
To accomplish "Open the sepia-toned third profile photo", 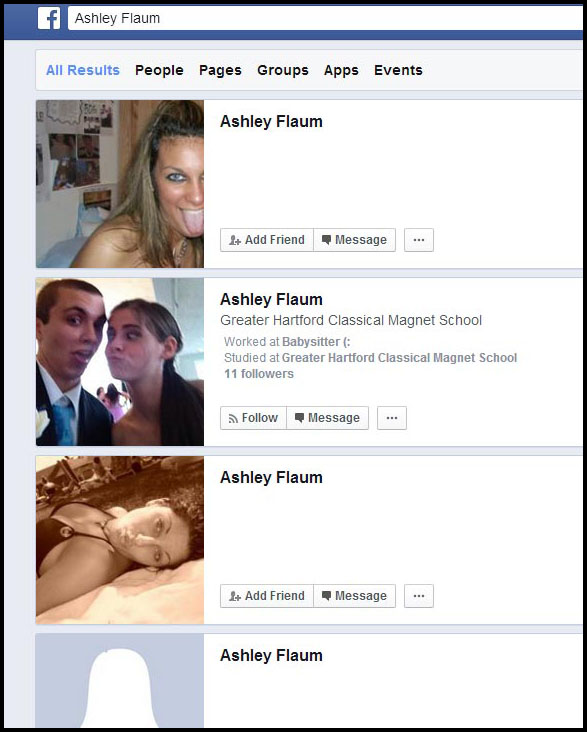I will coord(120,540).
